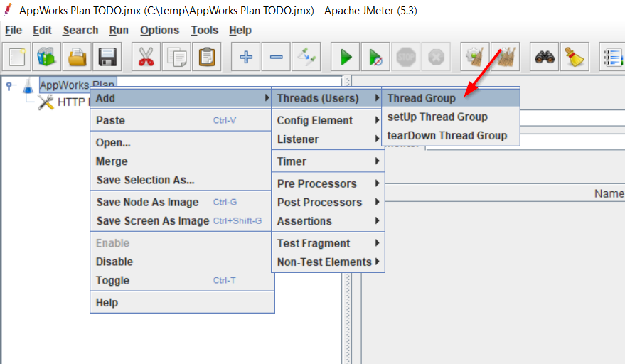Click the New test plan icon

click(17, 57)
